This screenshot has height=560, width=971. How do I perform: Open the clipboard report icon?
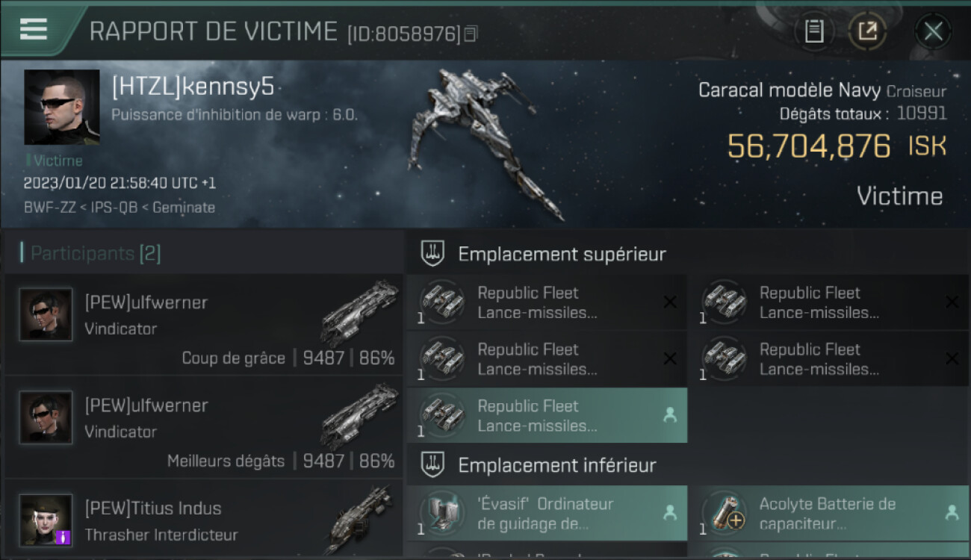click(x=814, y=31)
